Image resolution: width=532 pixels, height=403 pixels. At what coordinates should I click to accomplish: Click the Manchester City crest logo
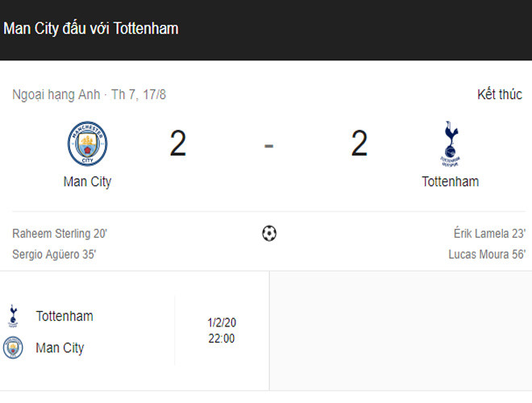point(87,143)
